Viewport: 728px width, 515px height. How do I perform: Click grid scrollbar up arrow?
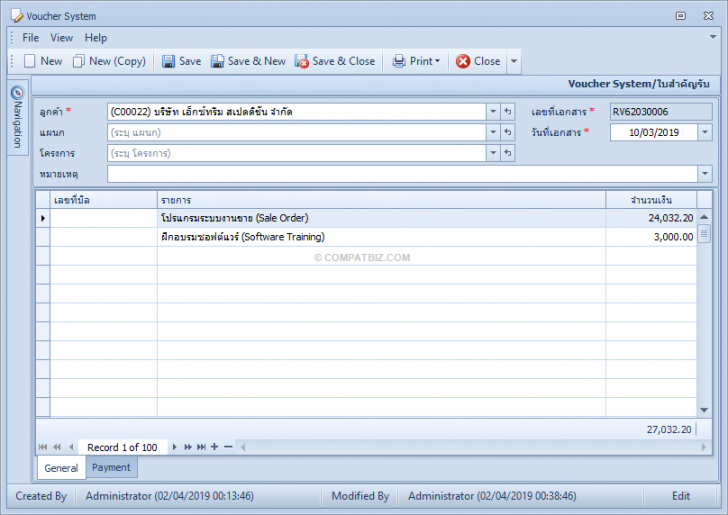coord(704,216)
